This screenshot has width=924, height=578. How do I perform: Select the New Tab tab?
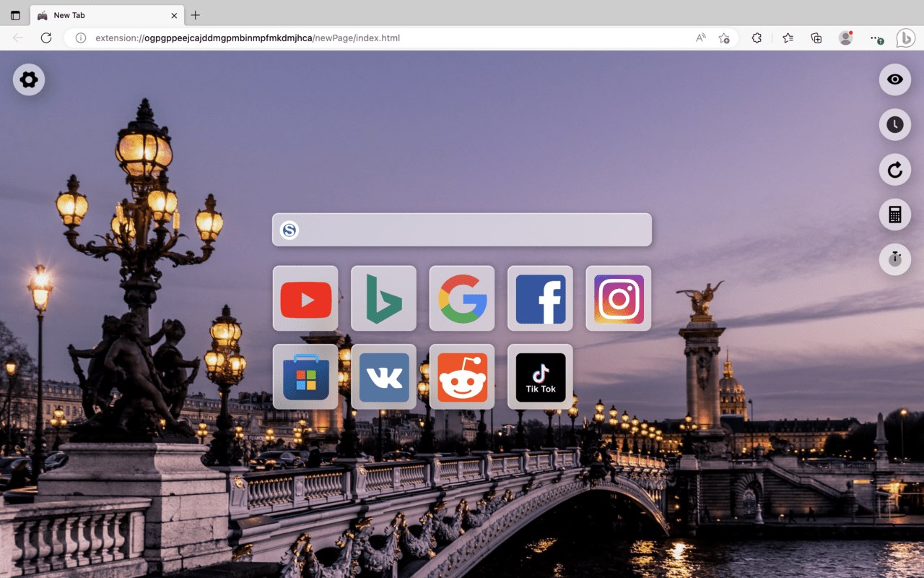[x=107, y=15]
